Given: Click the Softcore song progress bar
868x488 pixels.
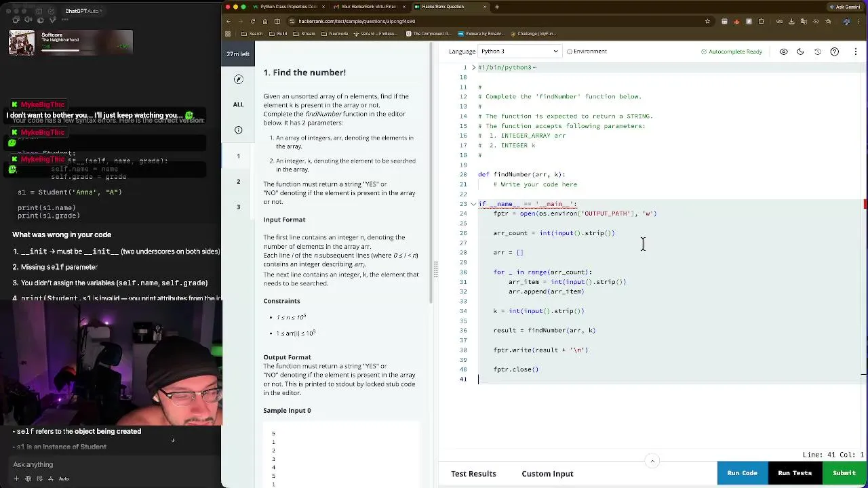Looking at the screenshot, I should (x=85, y=51).
